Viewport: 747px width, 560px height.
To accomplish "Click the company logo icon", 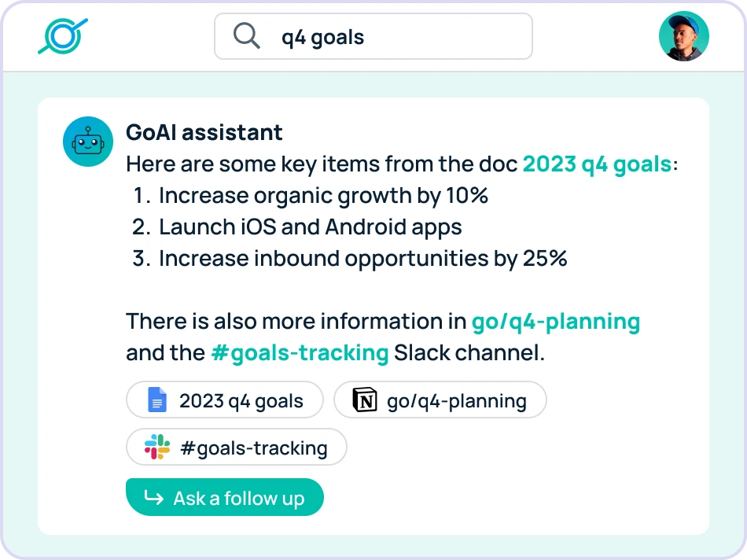I will tap(63, 35).
